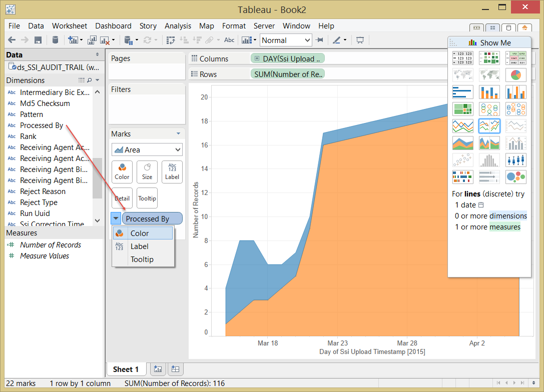Click the Swap rows and columns icon
This screenshot has width=544, height=392.
click(x=170, y=40)
